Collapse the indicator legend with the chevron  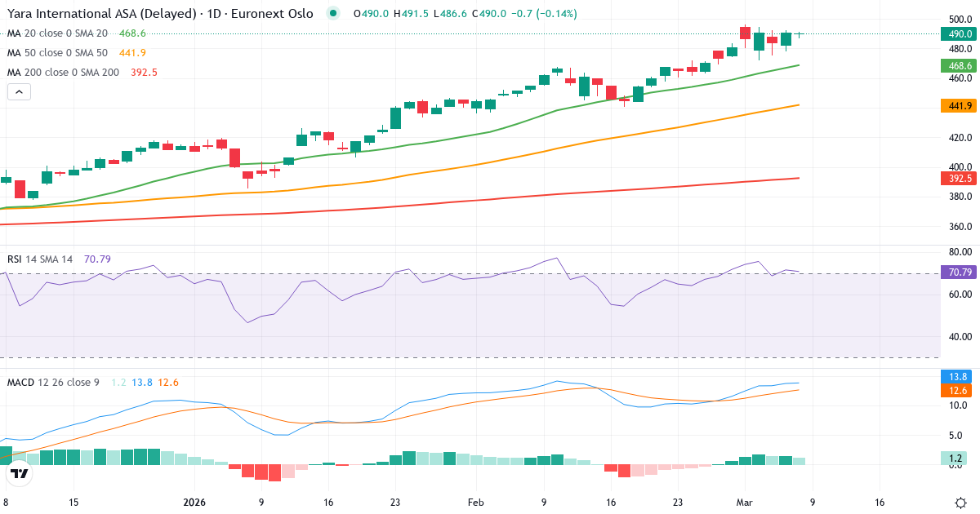(x=20, y=92)
